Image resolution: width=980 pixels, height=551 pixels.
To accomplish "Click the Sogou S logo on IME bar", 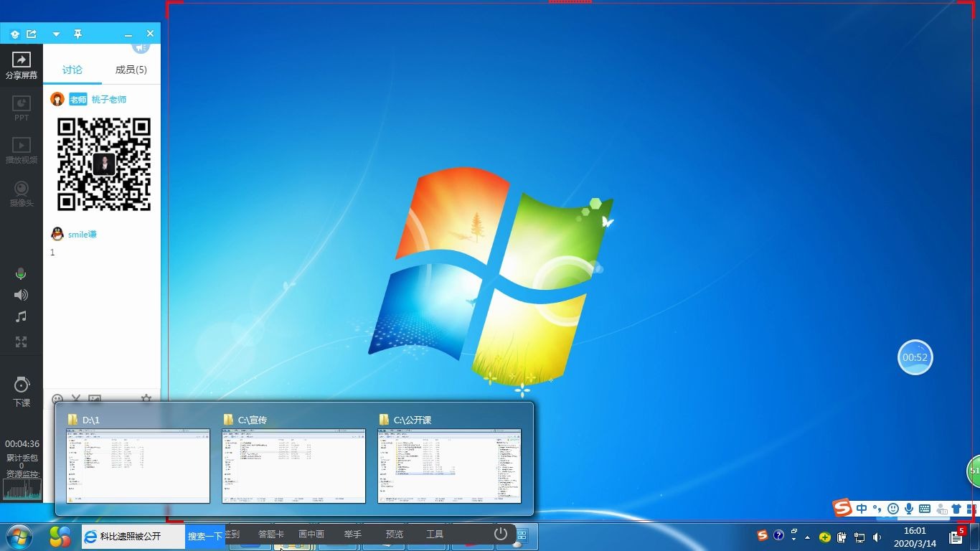I will tap(842, 508).
